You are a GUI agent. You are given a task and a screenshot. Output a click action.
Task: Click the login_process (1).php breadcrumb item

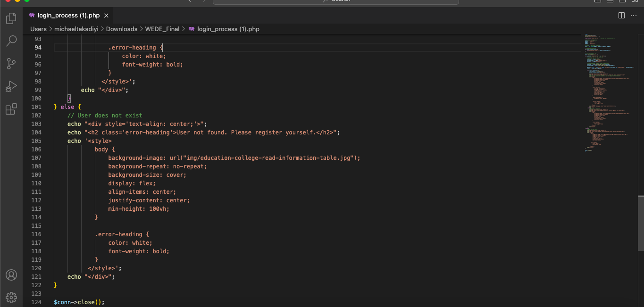[x=224, y=29]
